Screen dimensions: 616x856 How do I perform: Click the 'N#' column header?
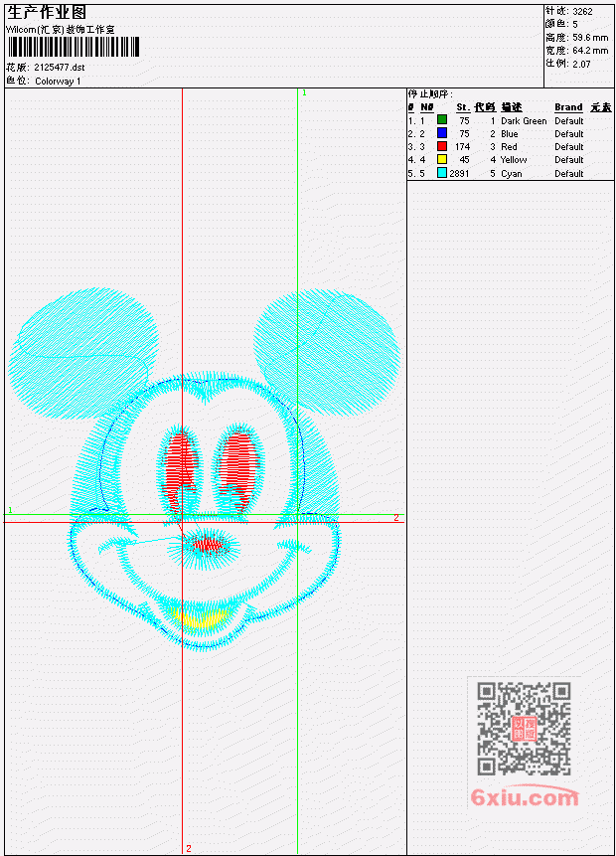click(426, 107)
